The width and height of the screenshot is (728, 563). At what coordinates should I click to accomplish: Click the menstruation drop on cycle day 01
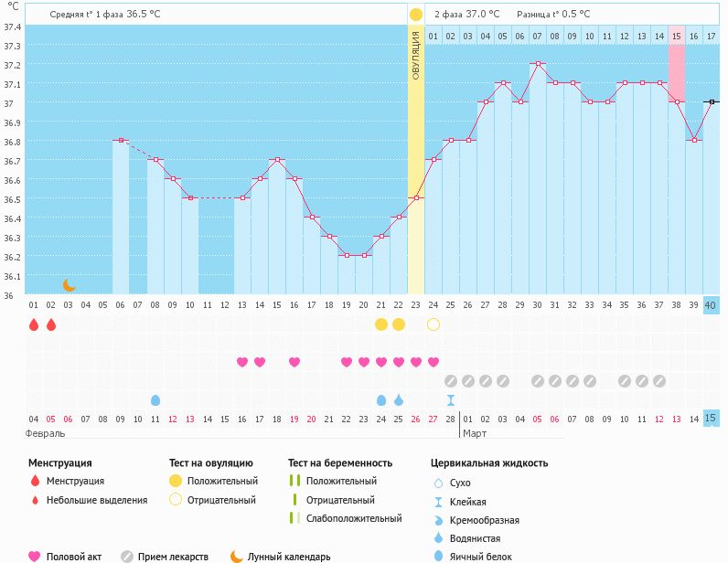pos(34,324)
